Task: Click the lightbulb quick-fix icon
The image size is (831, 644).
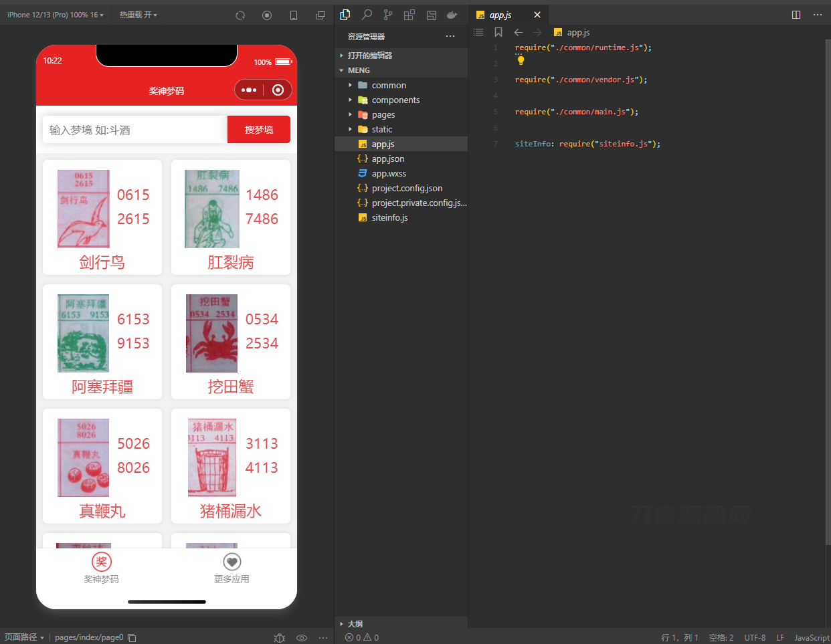Action: pyautogui.click(x=521, y=61)
